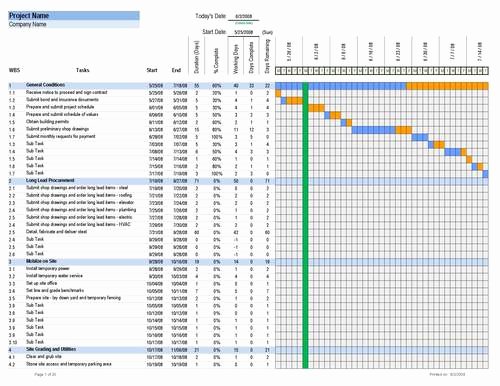Select 'Submit preliminary shop drawings' task
Screen dimensions: 500x386
click(57, 129)
